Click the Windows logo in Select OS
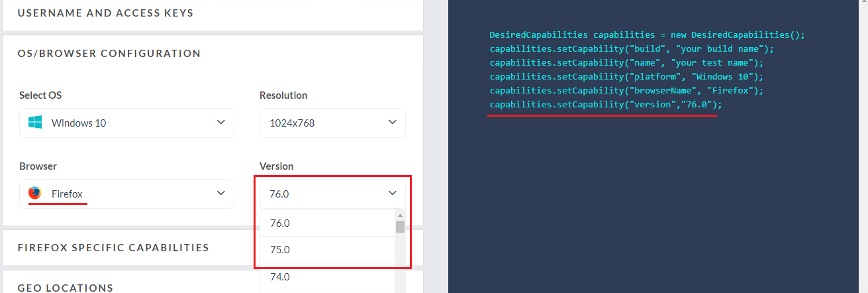 tap(36, 123)
